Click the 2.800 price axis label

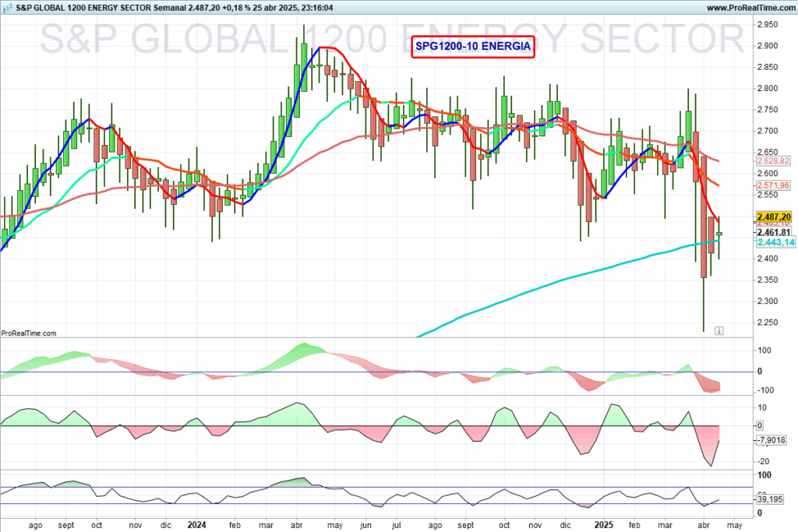[x=768, y=89]
